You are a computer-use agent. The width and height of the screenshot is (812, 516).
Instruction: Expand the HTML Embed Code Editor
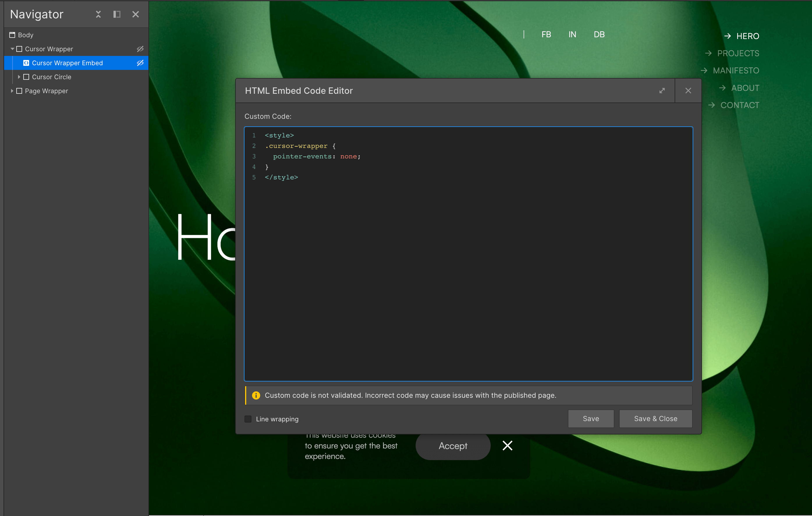(x=662, y=91)
